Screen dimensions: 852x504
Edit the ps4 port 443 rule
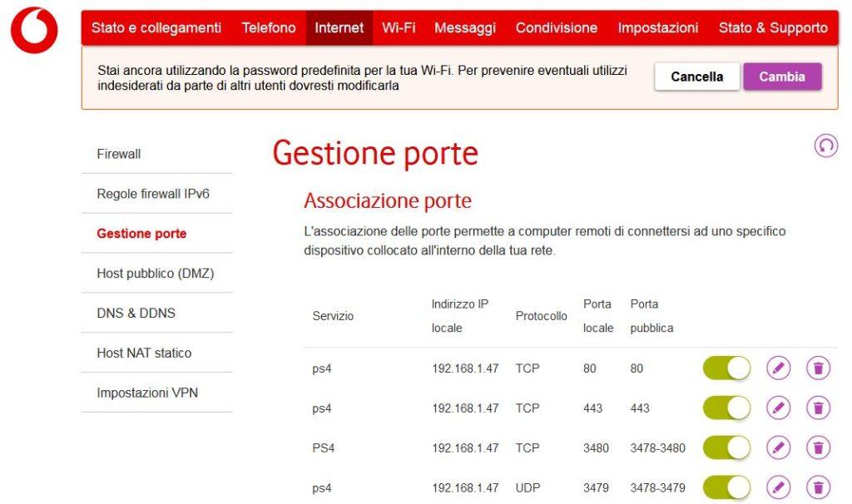(779, 408)
